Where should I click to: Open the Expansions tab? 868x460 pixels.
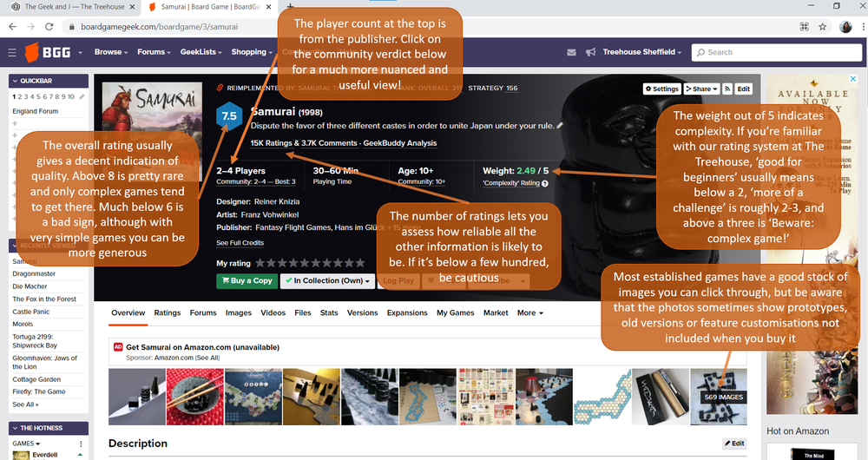[x=407, y=312]
